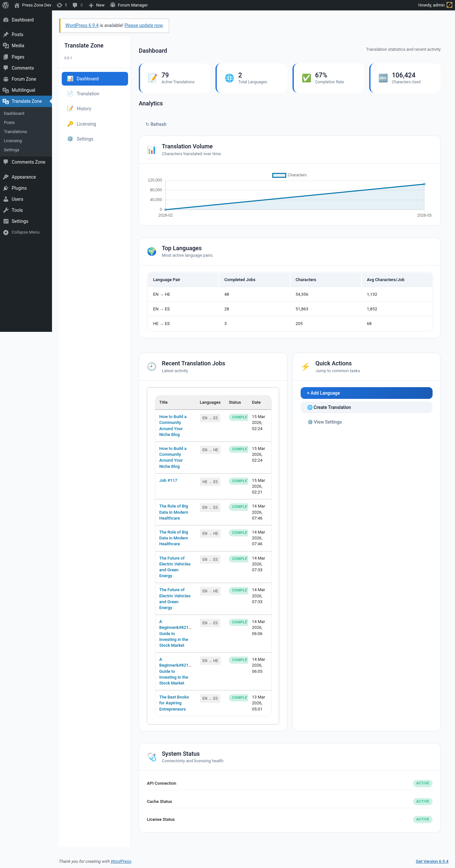The width and height of the screenshot is (455, 868).
Task: Click the Completed Jobs column header
Action: (x=254, y=280)
